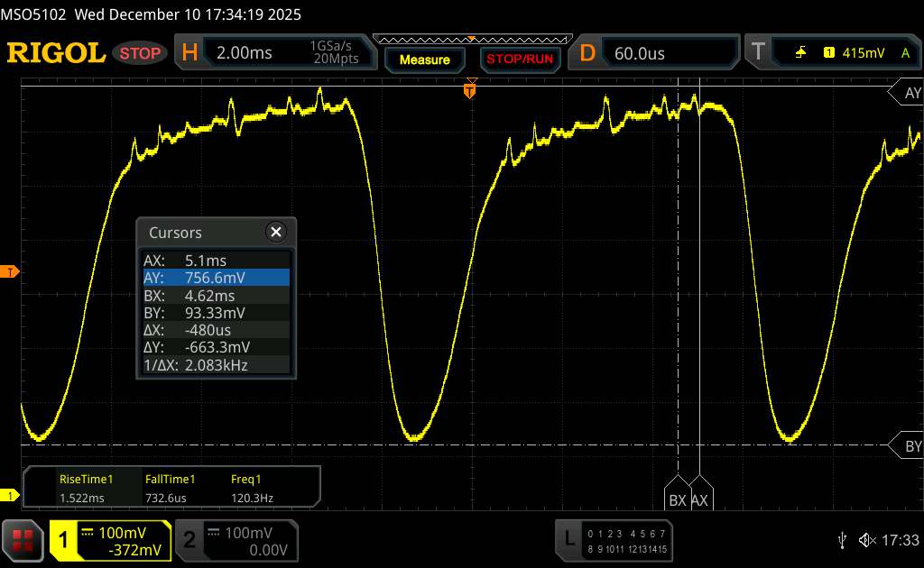The width and height of the screenshot is (924, 568).
Task: Toggle channel 1 100mV on or off
Action: click(110, 540)
